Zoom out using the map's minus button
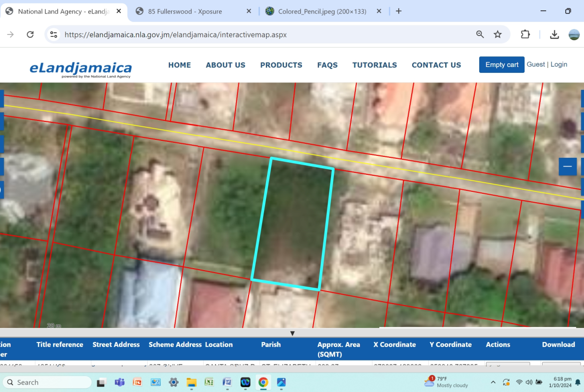 coord(567,166)
